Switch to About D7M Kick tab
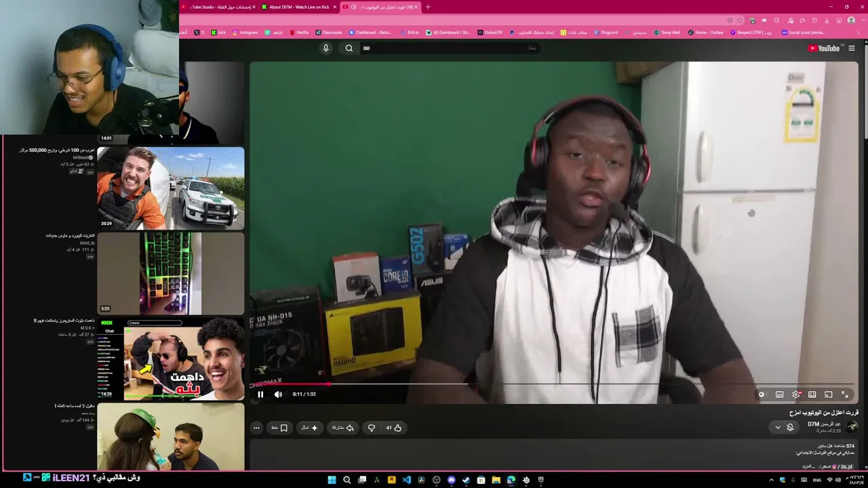The width and height of the screenshot is (868, 488). click(299, 7)
